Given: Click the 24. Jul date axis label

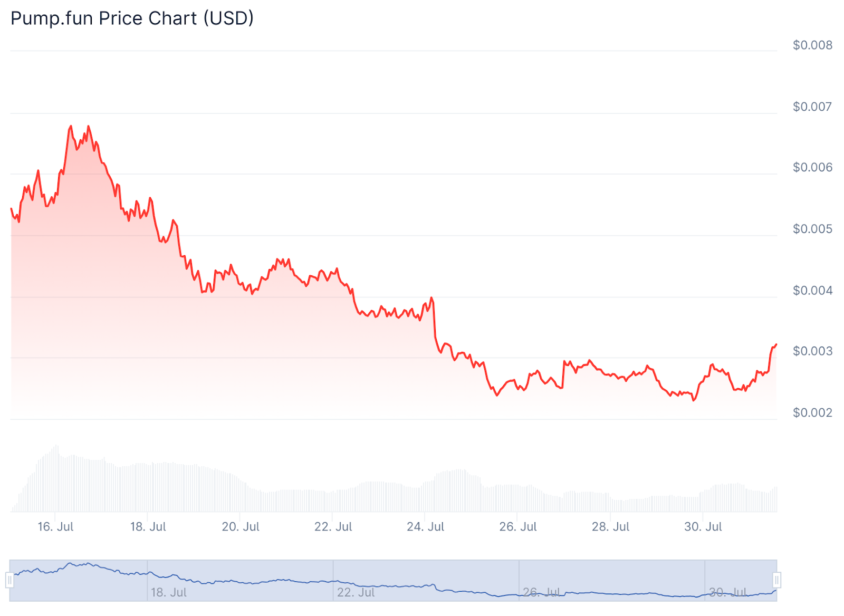Looking at the screenshot, I should pyautogui.click(x=426, y=527).
